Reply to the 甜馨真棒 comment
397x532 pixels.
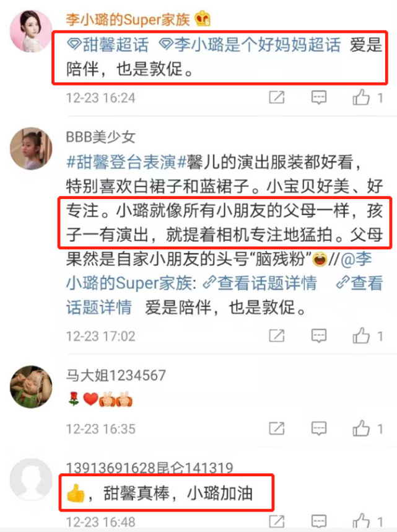pyautogui.click(x=319, y=521)
